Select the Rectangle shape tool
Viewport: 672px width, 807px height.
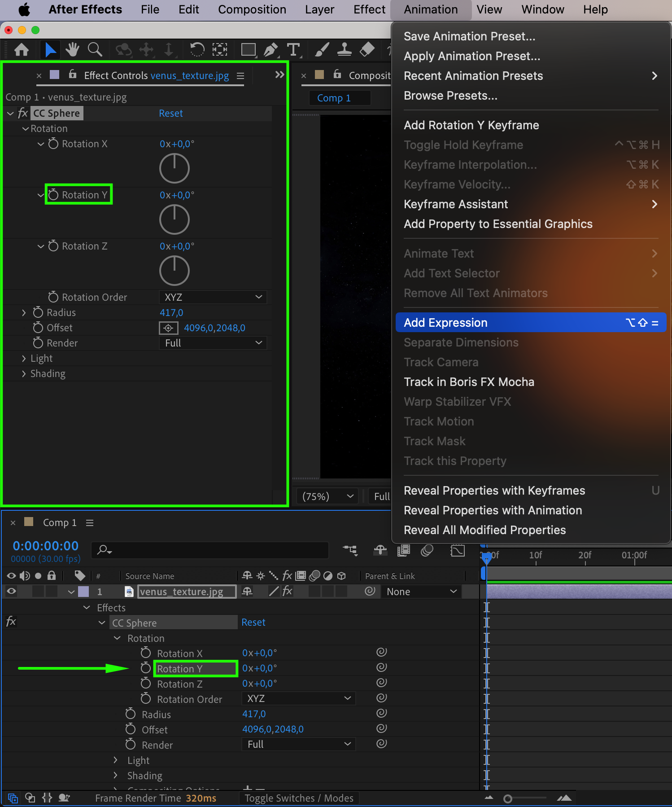248,49
